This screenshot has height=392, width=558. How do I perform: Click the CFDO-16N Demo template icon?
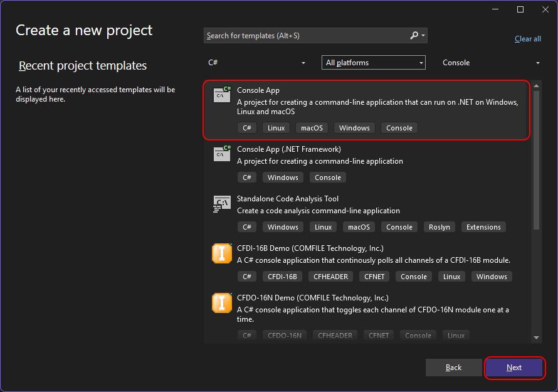coord(222,302)
